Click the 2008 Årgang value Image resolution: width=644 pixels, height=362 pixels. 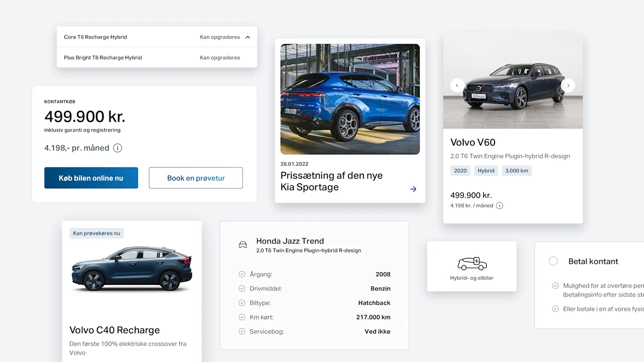[383, 274]
